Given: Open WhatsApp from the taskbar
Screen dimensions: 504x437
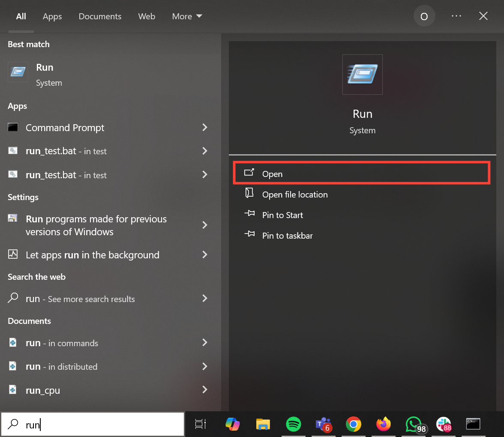Looking at the screenshot, I should (x=413, y=424).
